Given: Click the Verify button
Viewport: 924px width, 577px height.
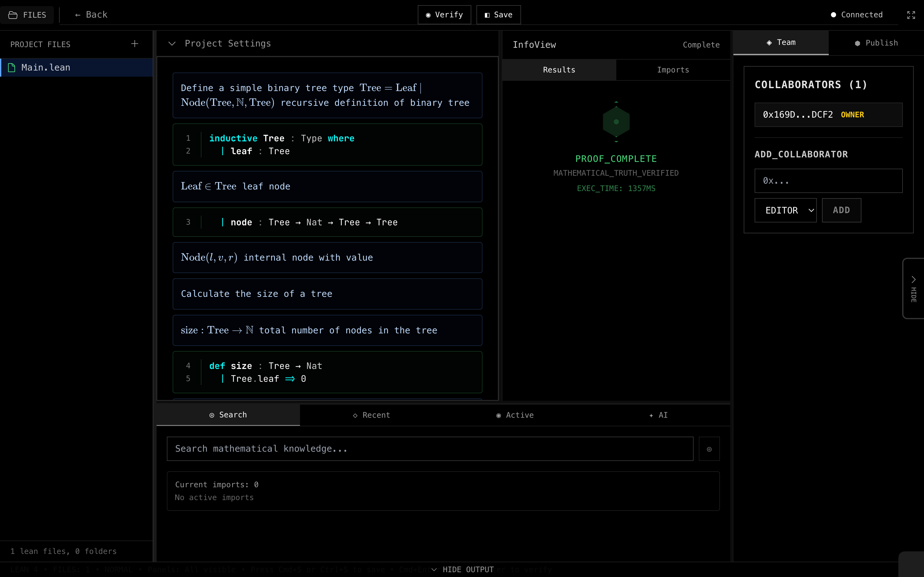Looking at the screenshot, I should [x=444, y=15].
